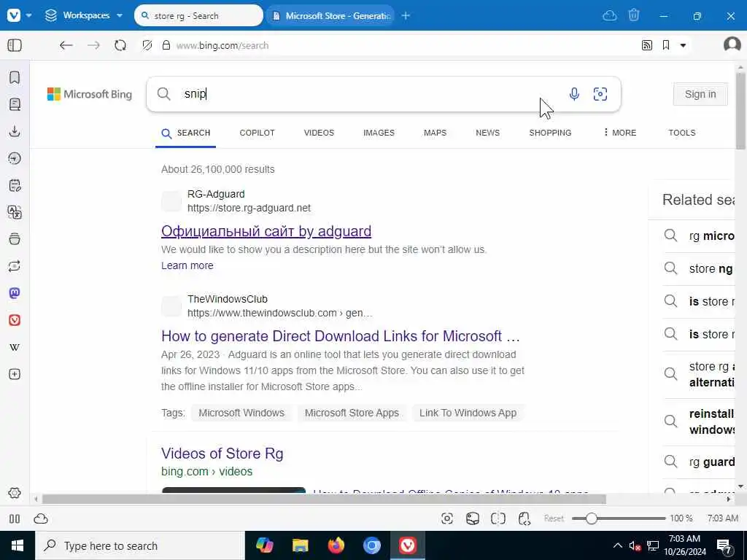Select the SHOPPING results tab

(550, 133)
